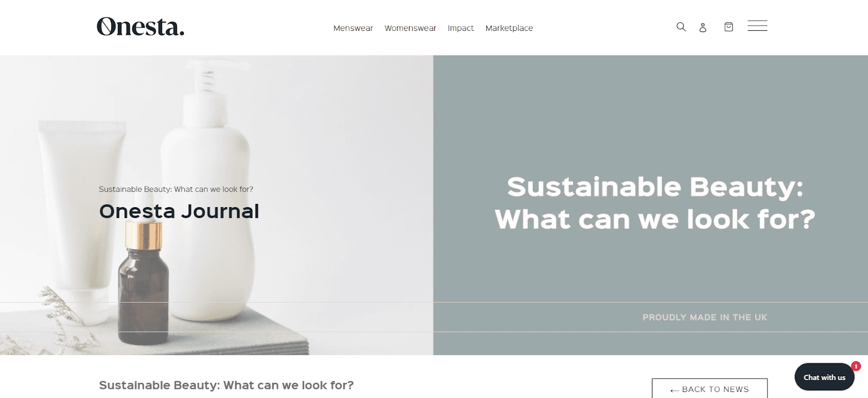The width and height of the screenshot is (868, 398).
Task: Expand the hamburger menu icon
Action: (757, 25)
